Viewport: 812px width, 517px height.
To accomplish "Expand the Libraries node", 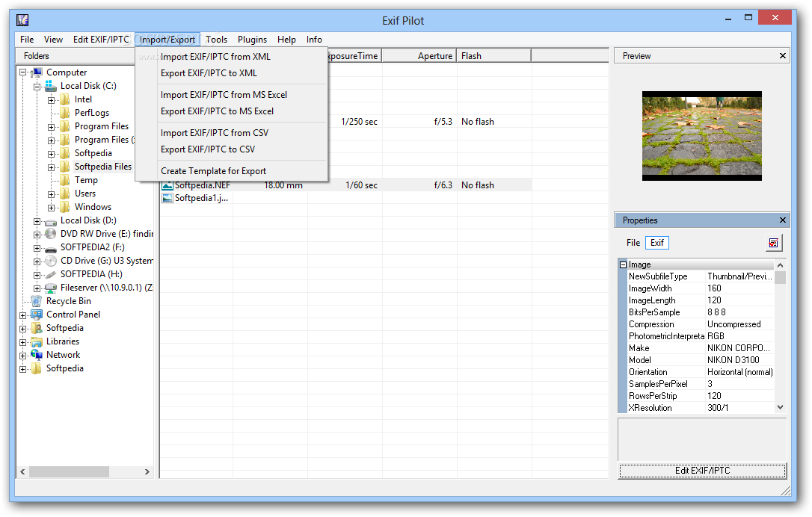I will [x=22, y=343].
